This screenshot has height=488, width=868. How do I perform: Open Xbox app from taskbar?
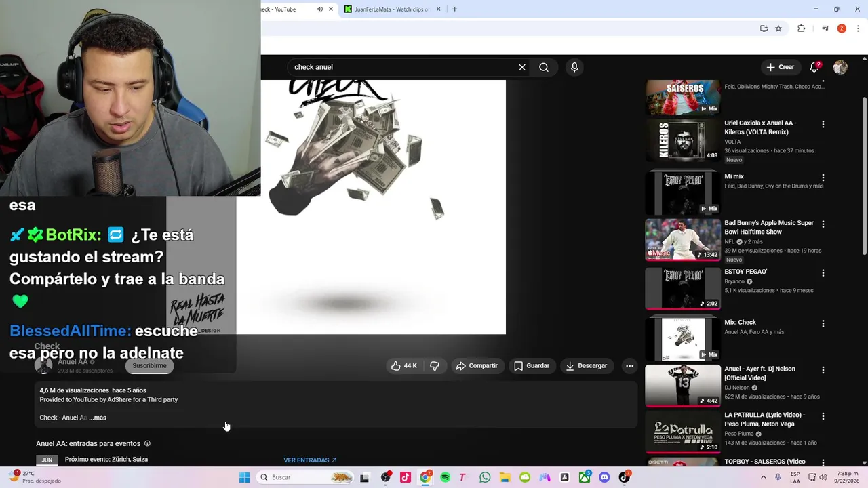[x=585, y=477]
